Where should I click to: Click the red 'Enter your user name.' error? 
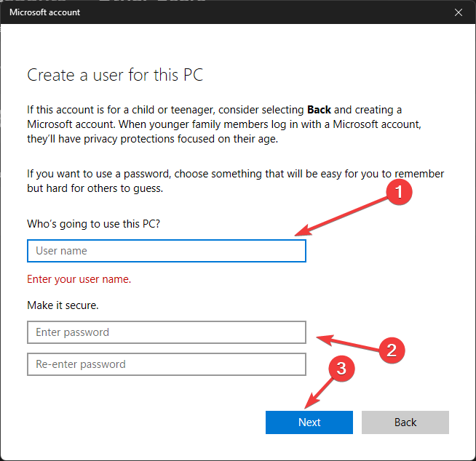79,279
